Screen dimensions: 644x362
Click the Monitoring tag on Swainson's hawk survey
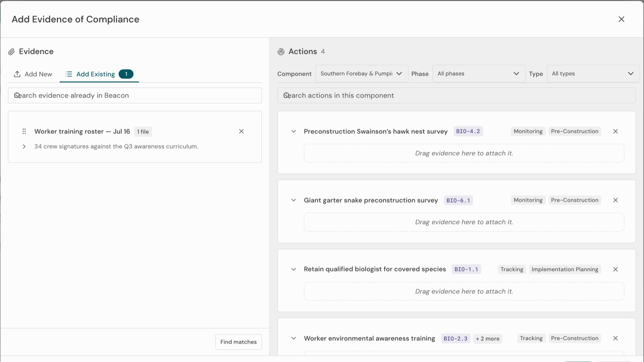(x=528, y=131)
